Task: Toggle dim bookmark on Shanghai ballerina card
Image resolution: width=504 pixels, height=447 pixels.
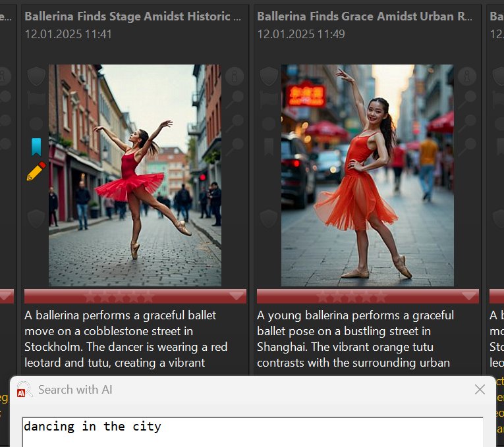Action: (269, 147)
